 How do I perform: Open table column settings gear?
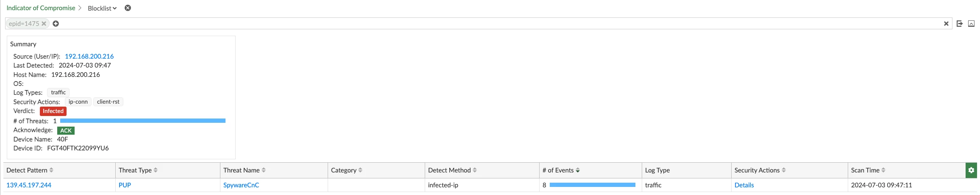coord(971,170)
